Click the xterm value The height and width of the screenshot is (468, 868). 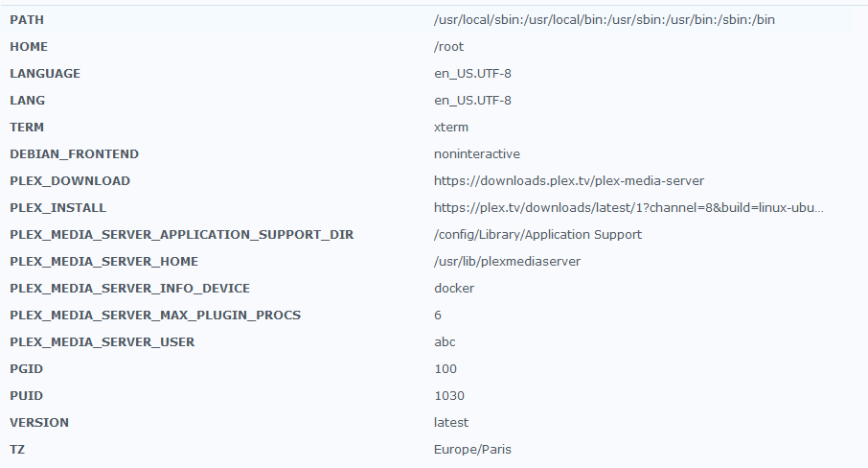coord(451,128)
